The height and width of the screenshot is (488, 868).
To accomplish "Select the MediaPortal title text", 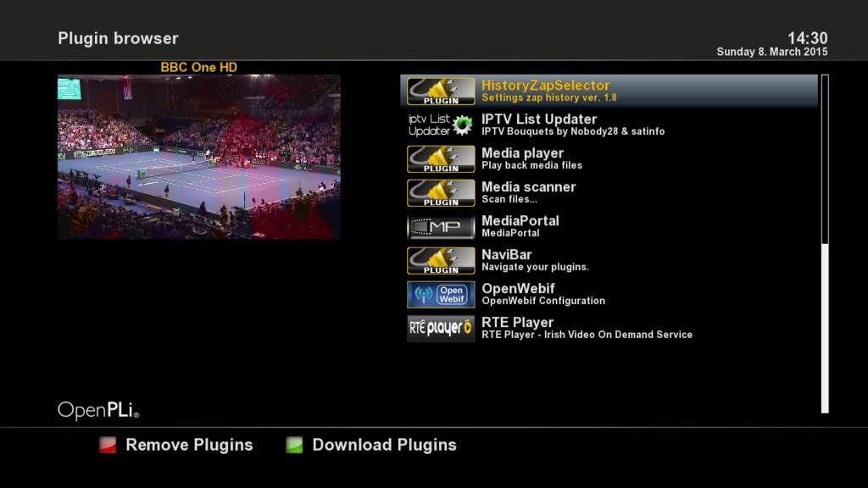I will point(520,221).
